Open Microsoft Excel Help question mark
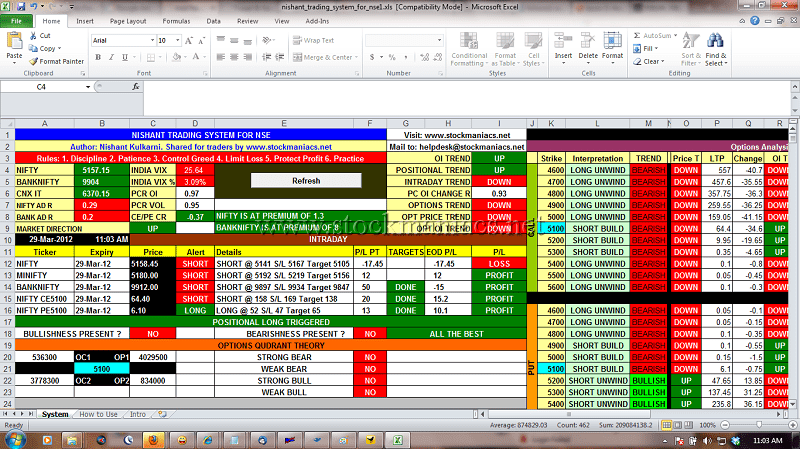The image size is (800, 449). (755, 21)
